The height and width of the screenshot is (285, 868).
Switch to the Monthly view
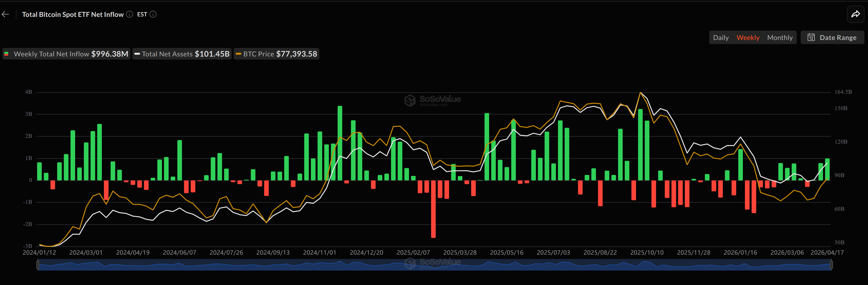780,37
